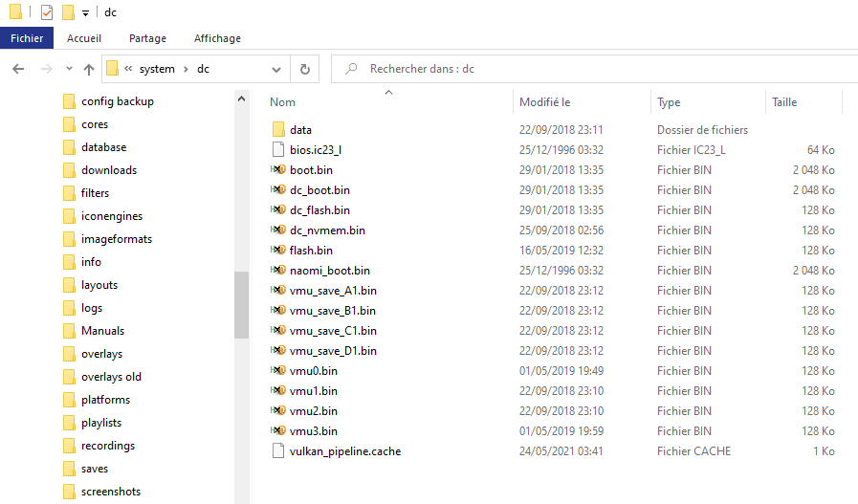858x504 pixels.
Task: Select the vmu1.bin file icon
Action: click(278, 391)
